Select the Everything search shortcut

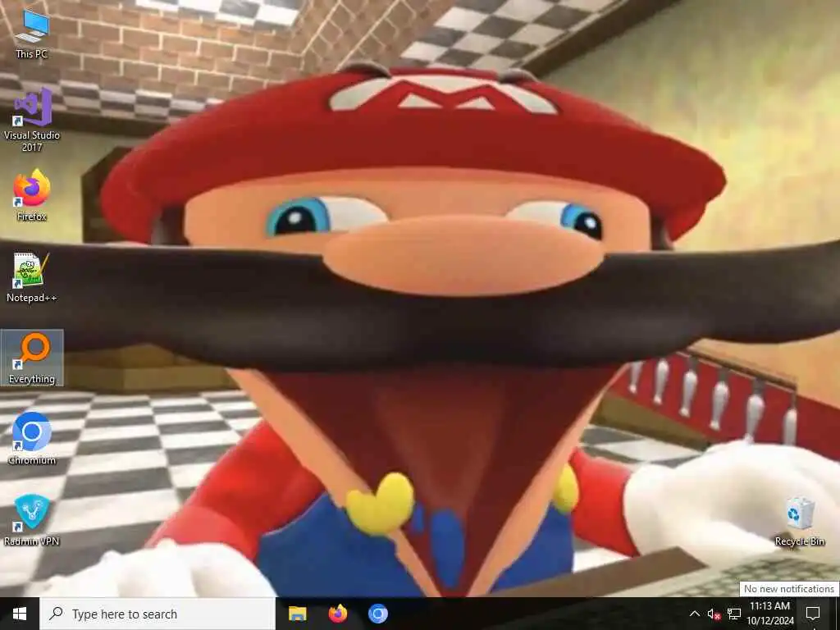click(32, 358)
